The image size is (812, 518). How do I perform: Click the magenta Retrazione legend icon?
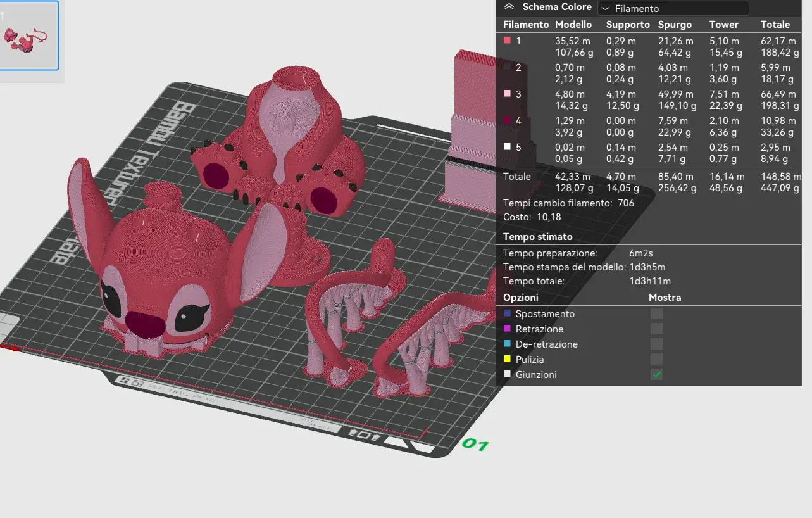507,329
